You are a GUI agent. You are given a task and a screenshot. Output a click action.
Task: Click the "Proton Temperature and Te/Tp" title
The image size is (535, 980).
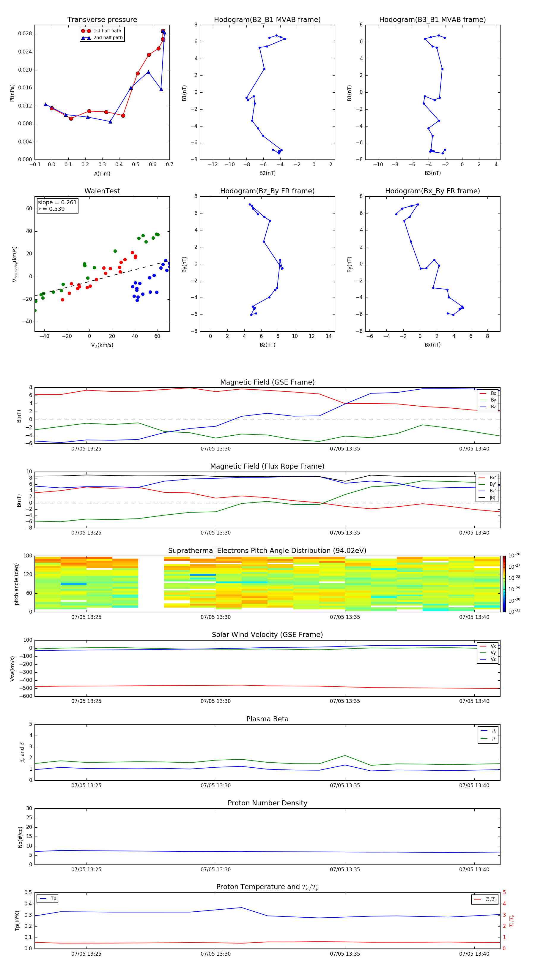coord(267,887)
